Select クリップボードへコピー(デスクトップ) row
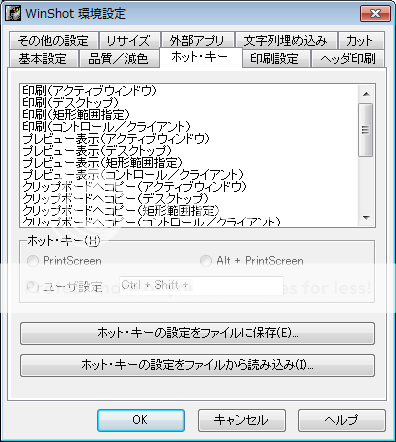 [x=189, y=198]
